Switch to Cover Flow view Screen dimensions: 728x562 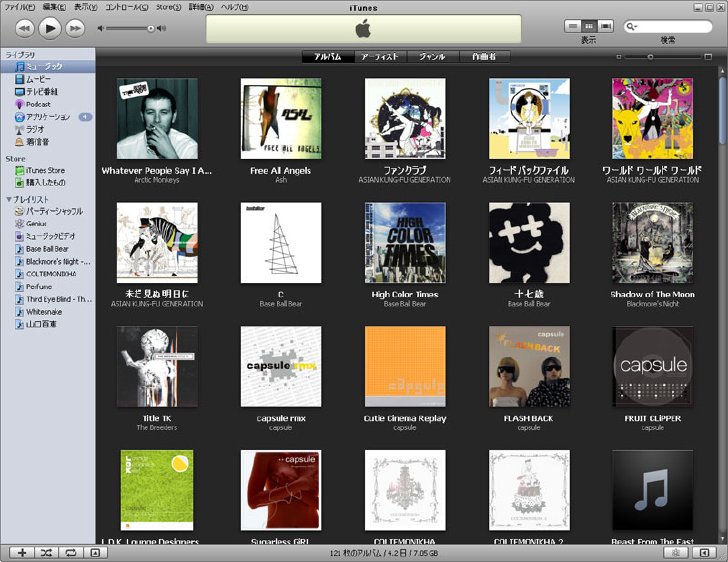click(605, 26)
